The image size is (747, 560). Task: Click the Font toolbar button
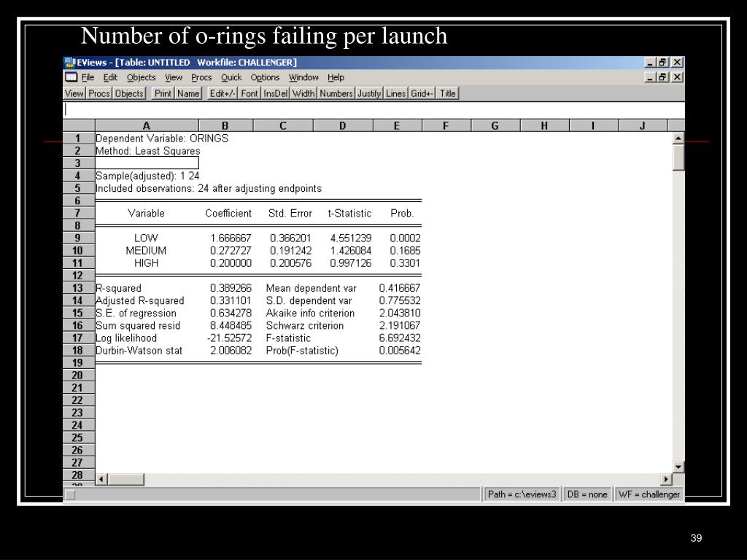[x=249, y=93]
